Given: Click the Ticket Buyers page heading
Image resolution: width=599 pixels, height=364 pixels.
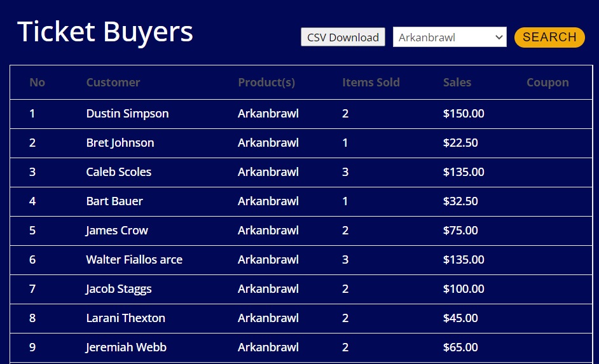Looking at the screenshot, I should 105,32.
